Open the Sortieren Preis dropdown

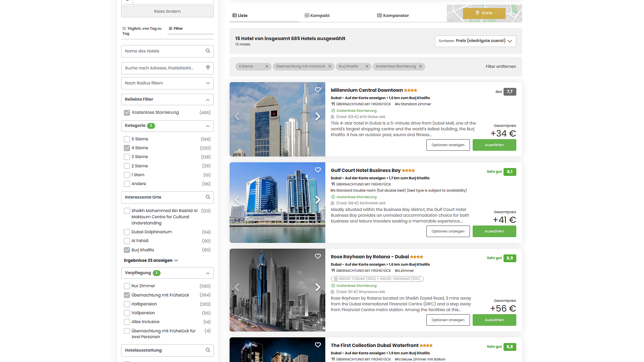(475, 41)
